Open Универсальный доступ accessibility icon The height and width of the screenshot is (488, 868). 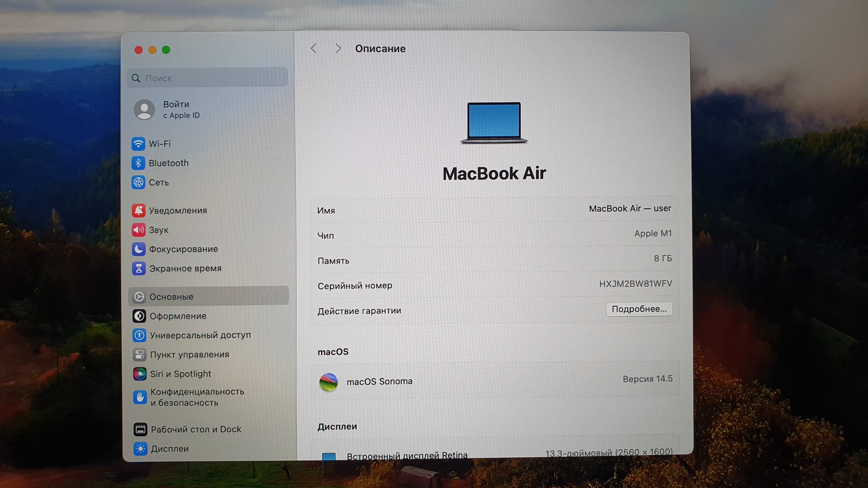point(139,335)
